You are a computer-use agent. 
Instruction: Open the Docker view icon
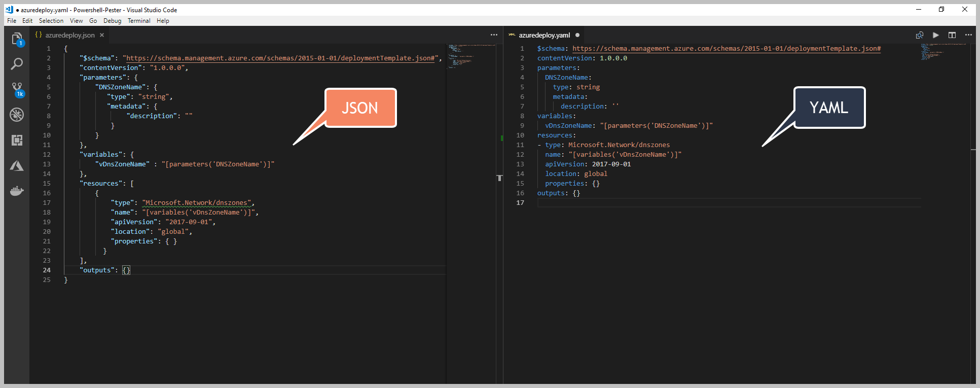(x=17, y=191)
